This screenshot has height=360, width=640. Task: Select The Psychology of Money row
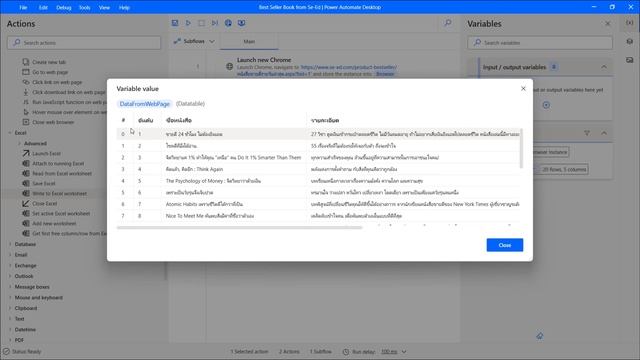pos(318,181)
